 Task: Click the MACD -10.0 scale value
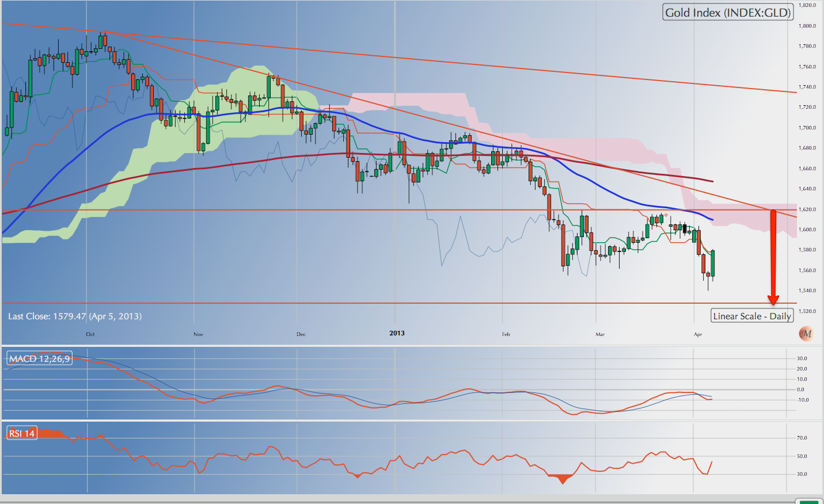(802, 400)
